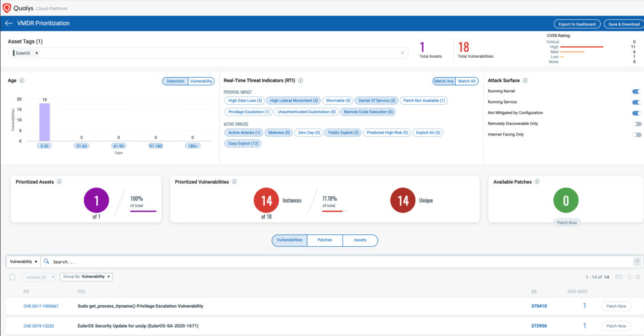The width and height of the screenshot is (644, 336).
Task: Toggle the Patch Not Available (1) filter
Action: click(424, 101)
